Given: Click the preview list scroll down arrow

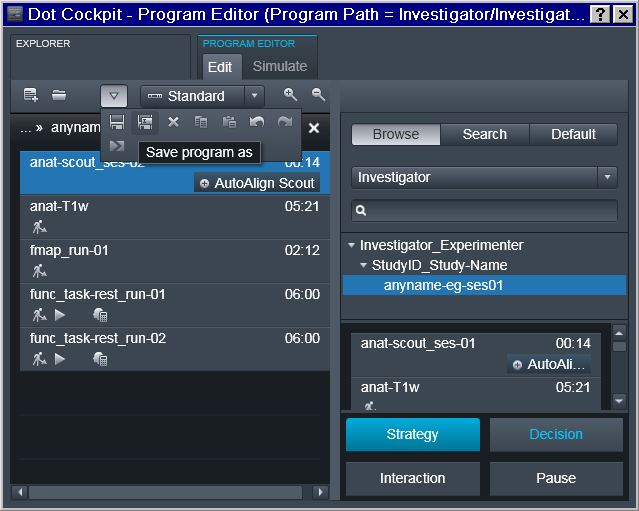Looking at the screenshot, I should click(x=619, y=401).
